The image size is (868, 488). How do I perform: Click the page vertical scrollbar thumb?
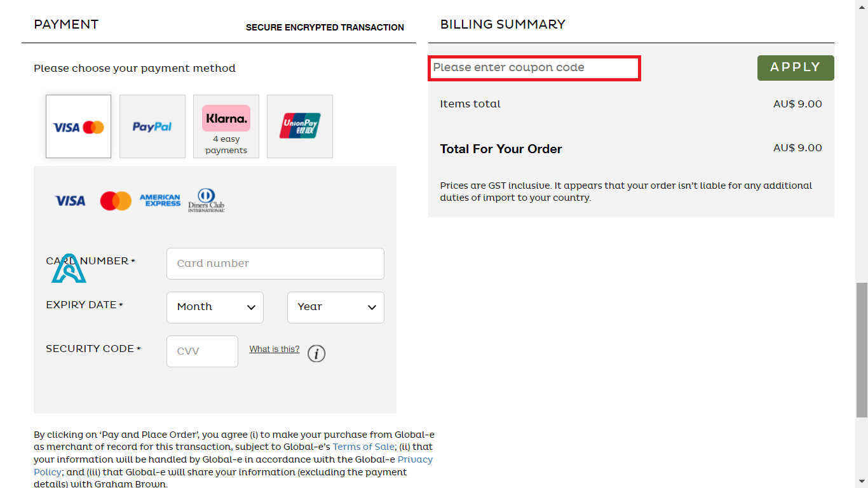(x=862, y=349)
